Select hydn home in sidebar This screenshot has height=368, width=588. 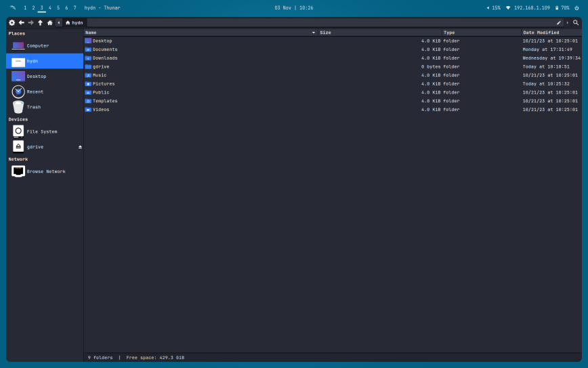[x=45, y=61]
